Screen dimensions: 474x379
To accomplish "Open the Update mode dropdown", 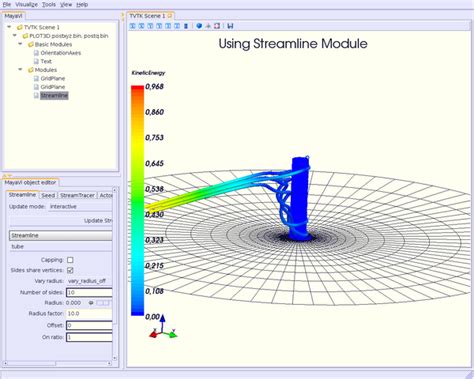I will pyautogui.click(x=80, y=207).
